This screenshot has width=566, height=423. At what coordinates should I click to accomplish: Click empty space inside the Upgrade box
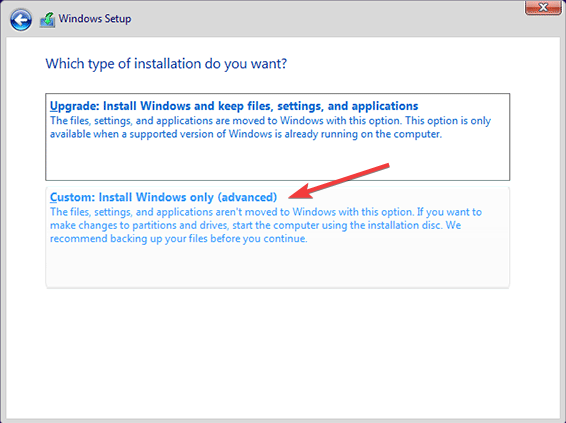pyautogui.click(x=277, y=161)
